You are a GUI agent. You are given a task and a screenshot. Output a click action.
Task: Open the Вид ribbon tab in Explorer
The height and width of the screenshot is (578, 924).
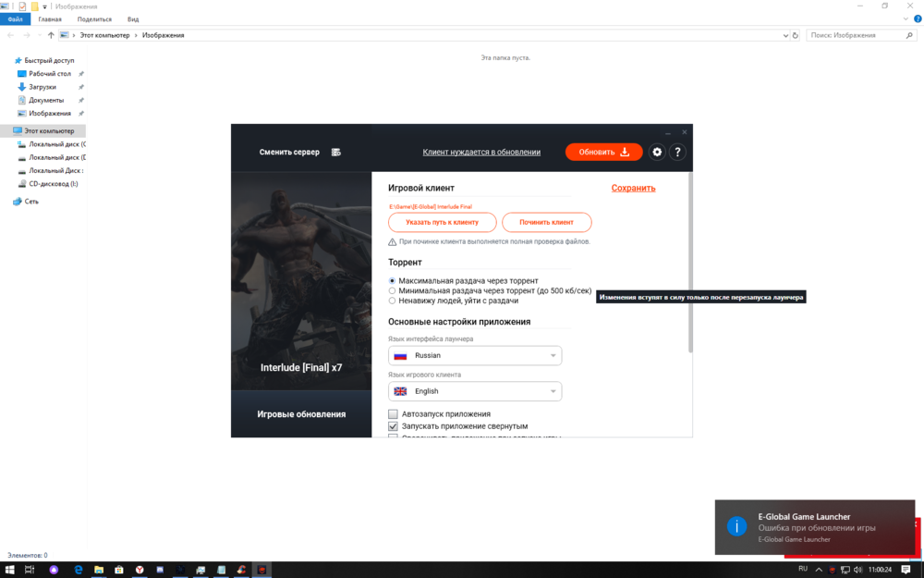click(x=133, y=18)
